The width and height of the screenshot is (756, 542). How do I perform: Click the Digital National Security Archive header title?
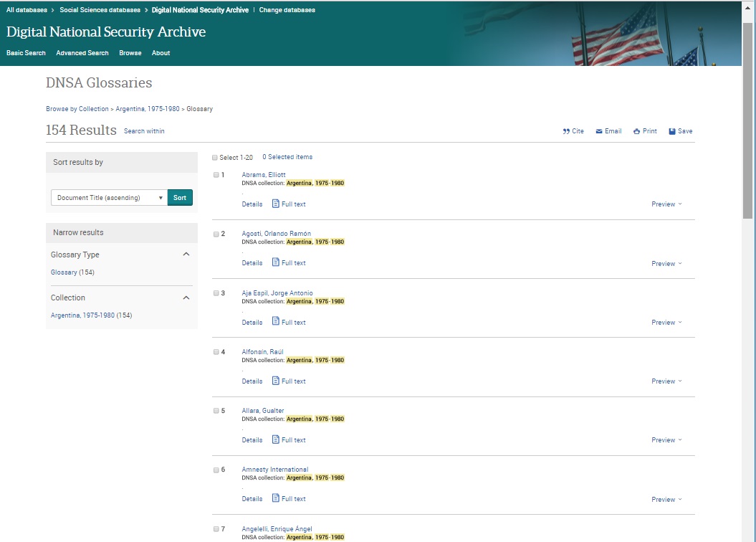[x=106, y=32]
